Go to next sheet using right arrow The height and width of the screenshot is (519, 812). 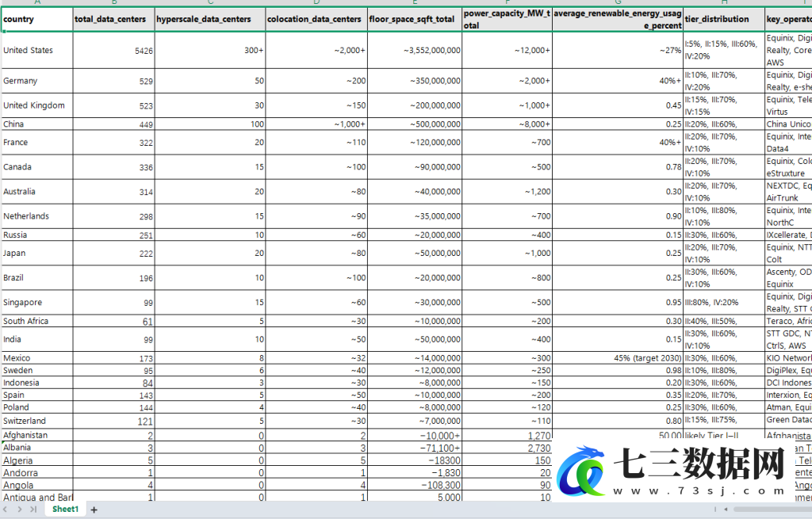click(x=20, y=509)
